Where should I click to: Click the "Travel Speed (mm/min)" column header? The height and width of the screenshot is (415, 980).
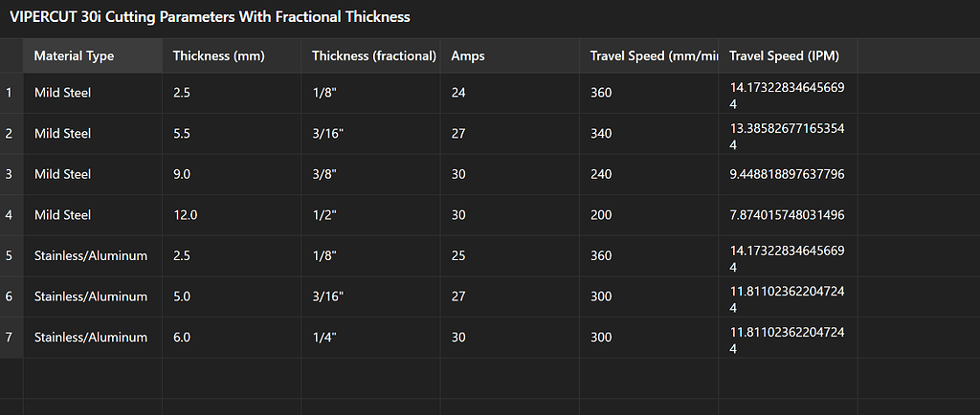(x=649, y=56)
